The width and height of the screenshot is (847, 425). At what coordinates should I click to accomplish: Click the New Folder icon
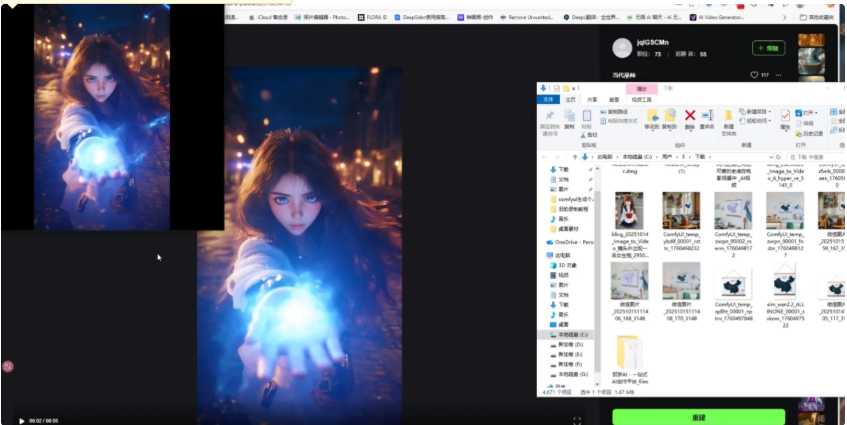point(728,118)
